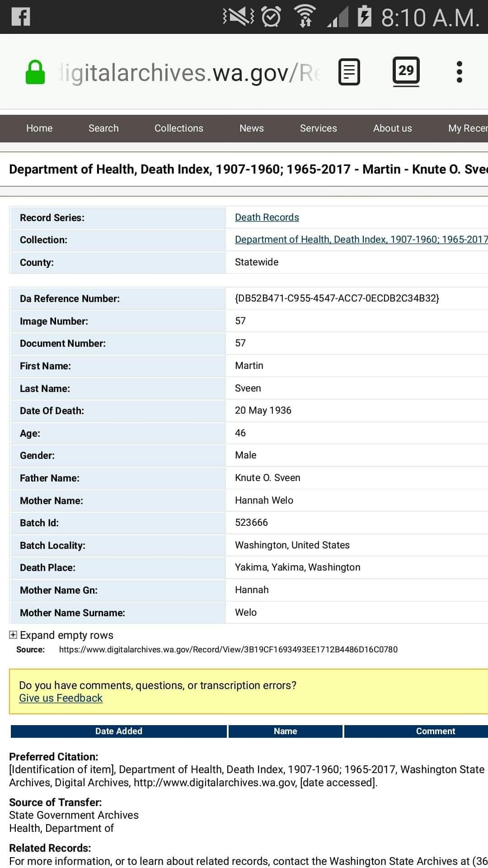Go to the Home menu item
The image size is (488, 868).
coord(39,128)
